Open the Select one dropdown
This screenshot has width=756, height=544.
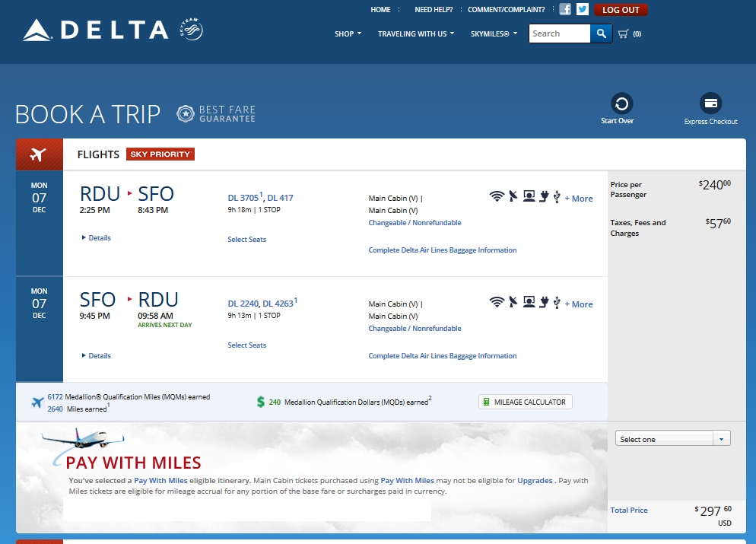672,439
